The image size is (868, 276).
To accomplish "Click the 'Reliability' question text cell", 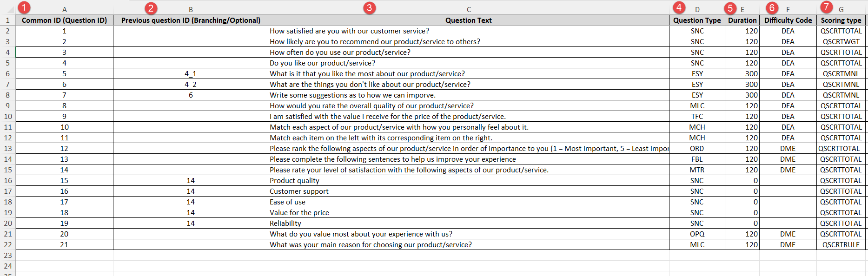I will point(469,223).
